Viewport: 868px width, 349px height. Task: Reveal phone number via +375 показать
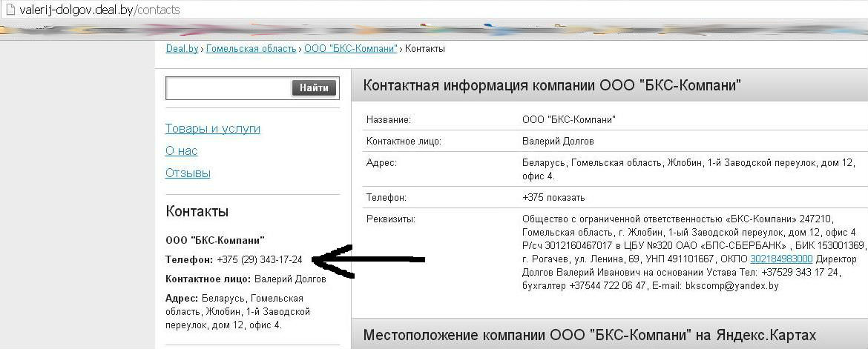(x=553, y=198)
